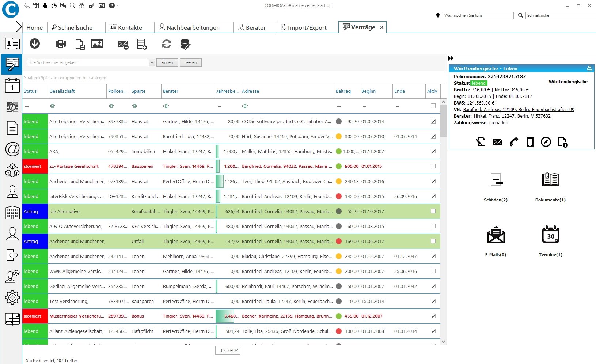Open Dokumente(1) book icon
The width and height of the screenshot is (596, 364).
[550, 180]
